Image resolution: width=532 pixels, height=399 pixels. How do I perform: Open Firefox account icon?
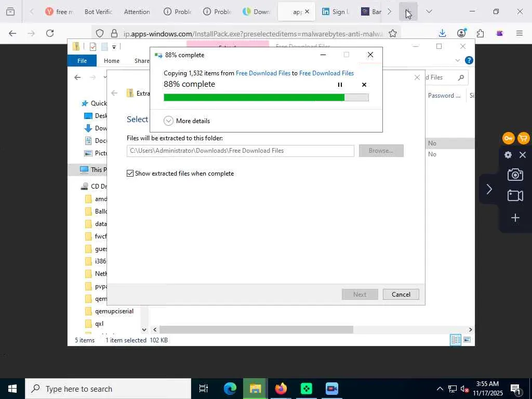point(461,33)
